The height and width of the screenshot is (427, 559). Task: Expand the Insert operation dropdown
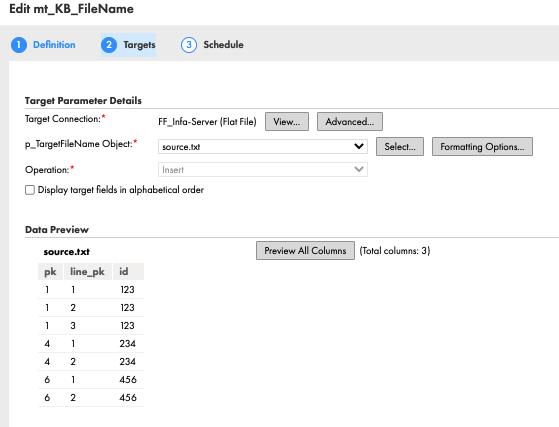[263, 170]
